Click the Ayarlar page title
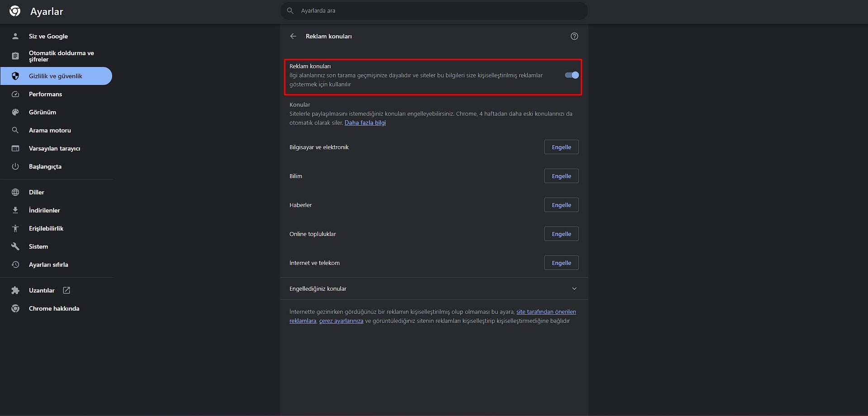The height and width of the screenshot is (416, 868). (47, 11)
